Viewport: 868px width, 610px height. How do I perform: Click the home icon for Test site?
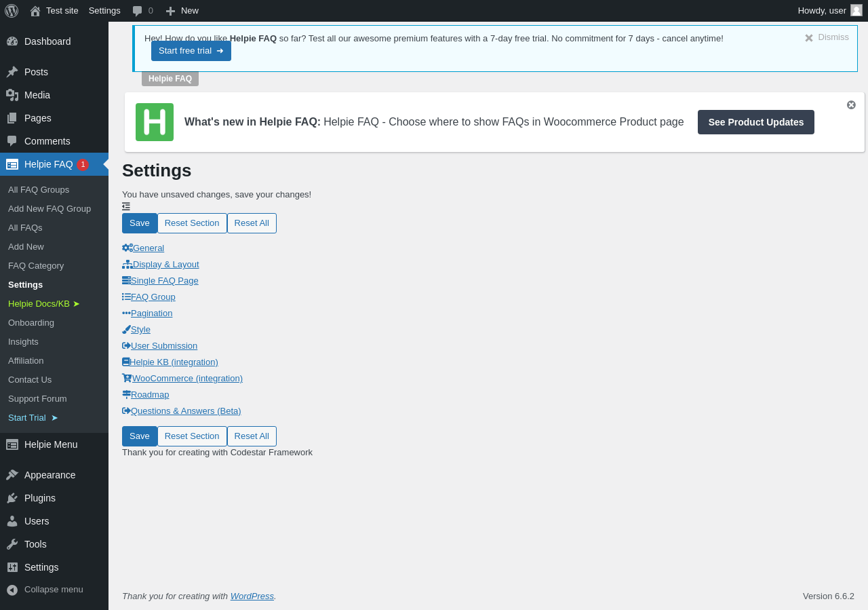coord(35,11)
